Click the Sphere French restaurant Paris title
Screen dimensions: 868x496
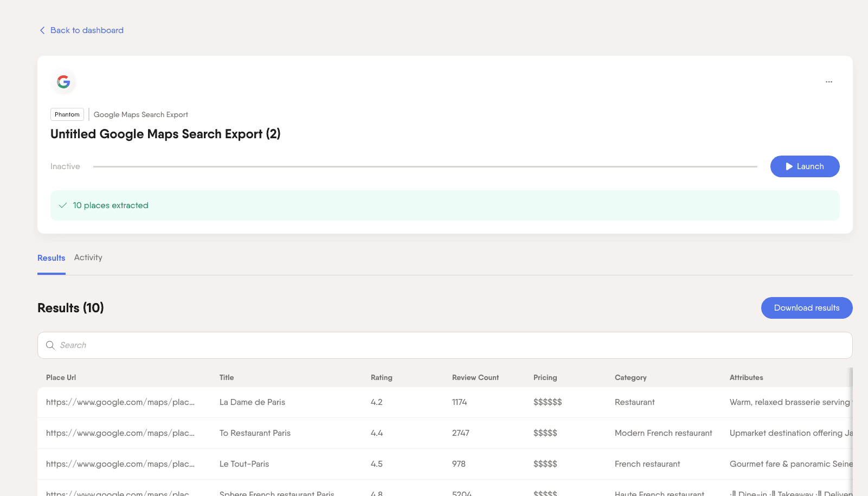(x=277, y=493)
